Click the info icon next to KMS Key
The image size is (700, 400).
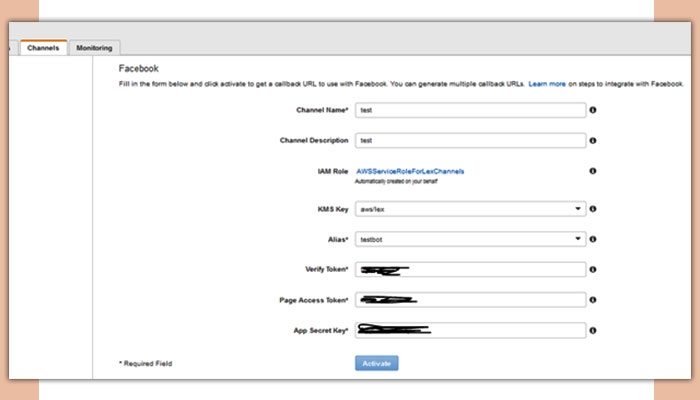(593, 209)
